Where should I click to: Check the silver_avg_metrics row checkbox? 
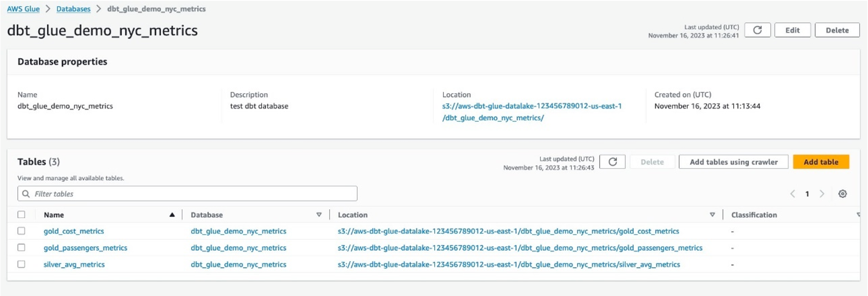click(x=21, y=264)
